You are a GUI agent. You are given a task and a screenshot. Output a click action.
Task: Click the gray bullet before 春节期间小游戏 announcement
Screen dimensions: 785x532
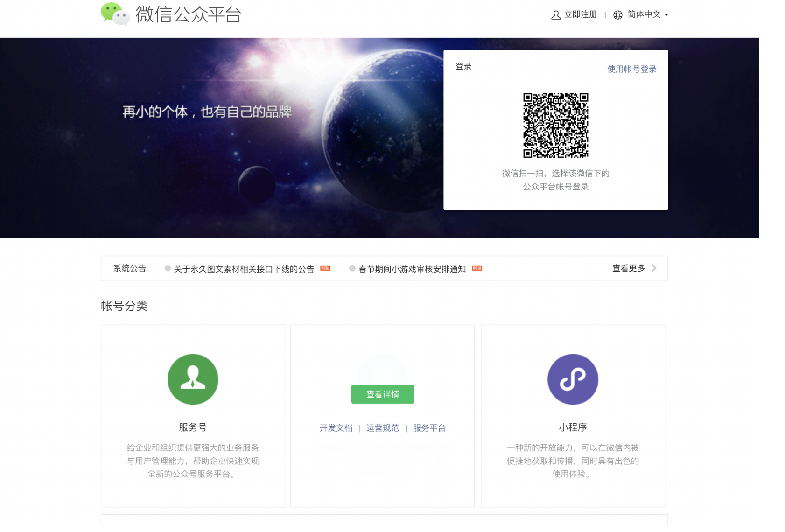(x=352, y=268)
